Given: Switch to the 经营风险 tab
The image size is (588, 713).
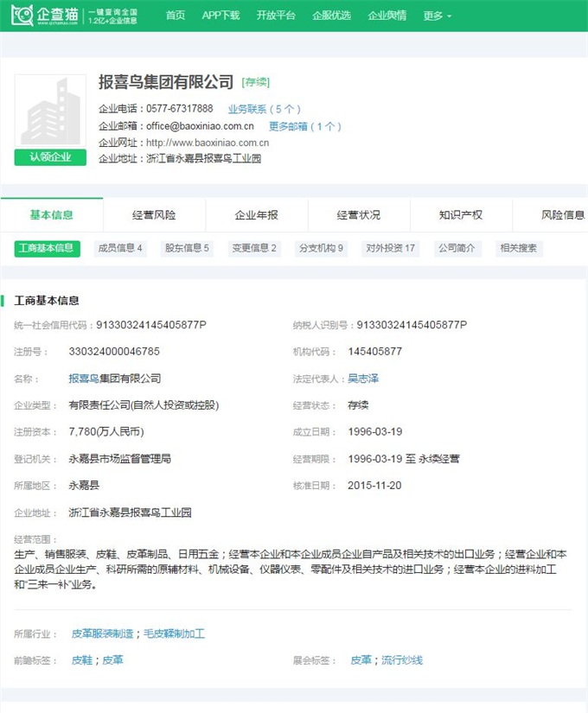Looking at the screenshot, I should click(154, 214).
